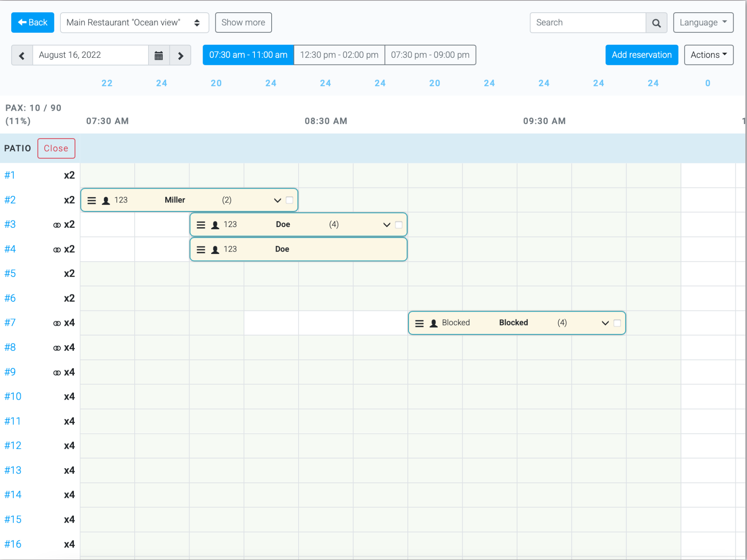Tick the checkbox on Doe reservation
747x560 pixels.
point(398,225)
